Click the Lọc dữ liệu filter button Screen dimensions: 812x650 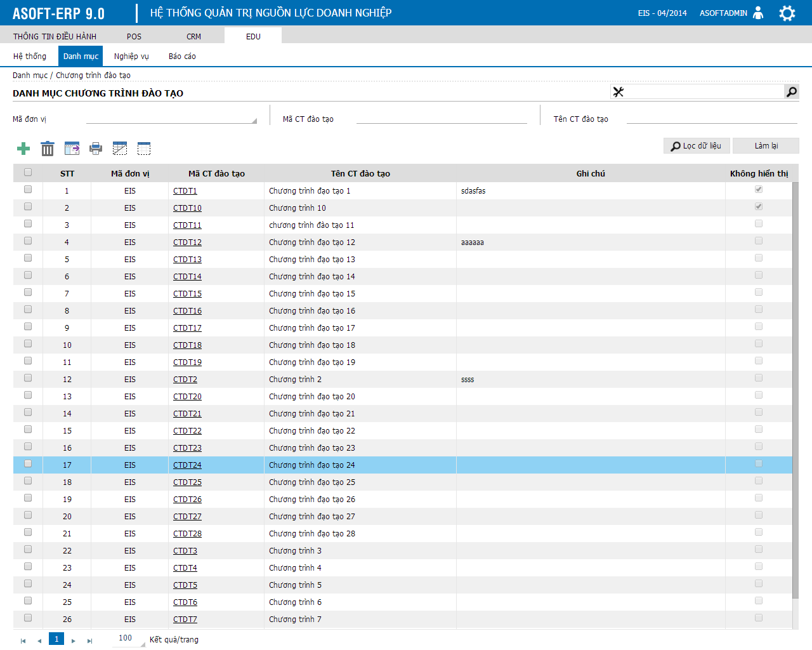coord(697,146)
